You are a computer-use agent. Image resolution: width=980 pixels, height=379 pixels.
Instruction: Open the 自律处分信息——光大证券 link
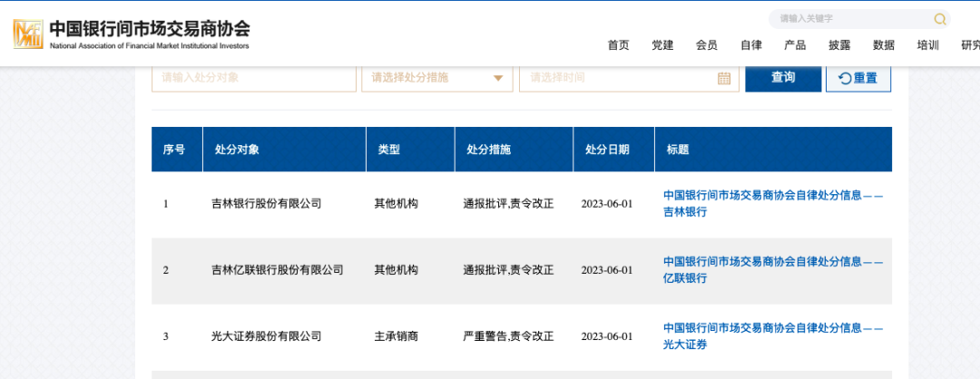point(773,335)
